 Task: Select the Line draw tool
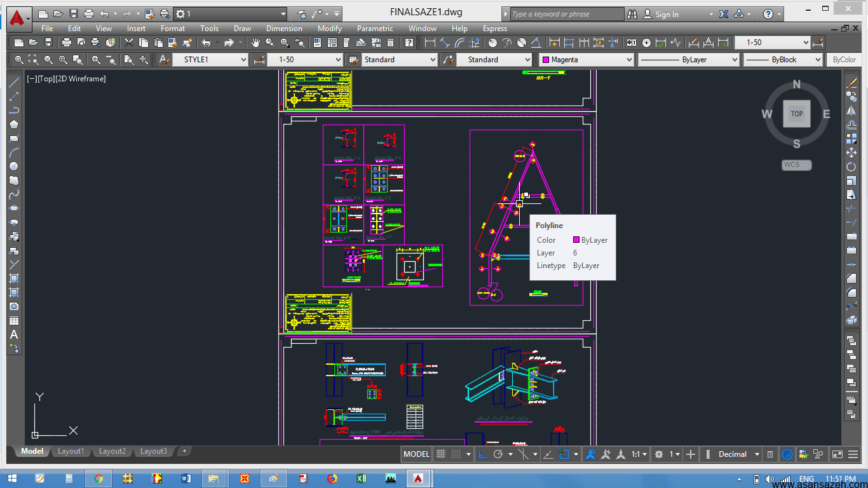[x=13, y=83]
